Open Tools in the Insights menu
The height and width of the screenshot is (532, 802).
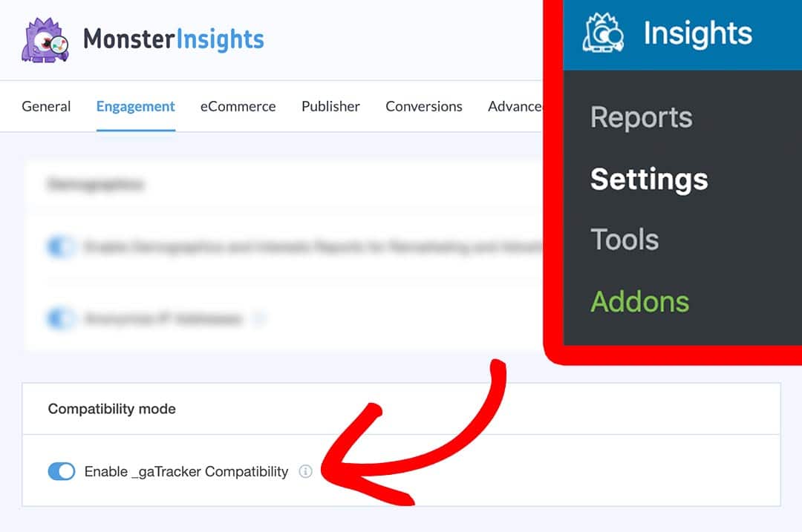pyautogui.click(x=625, y=240)
